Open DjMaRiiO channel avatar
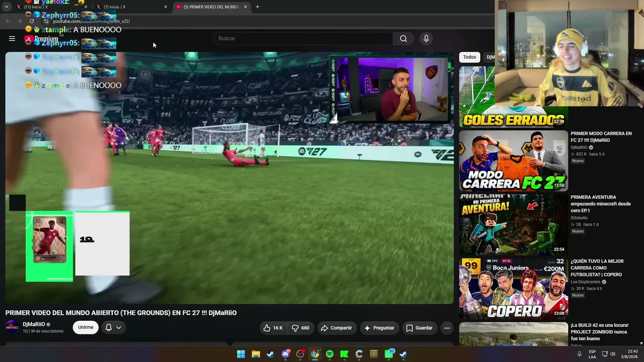 pyautogui.click(x=12, y=327)
